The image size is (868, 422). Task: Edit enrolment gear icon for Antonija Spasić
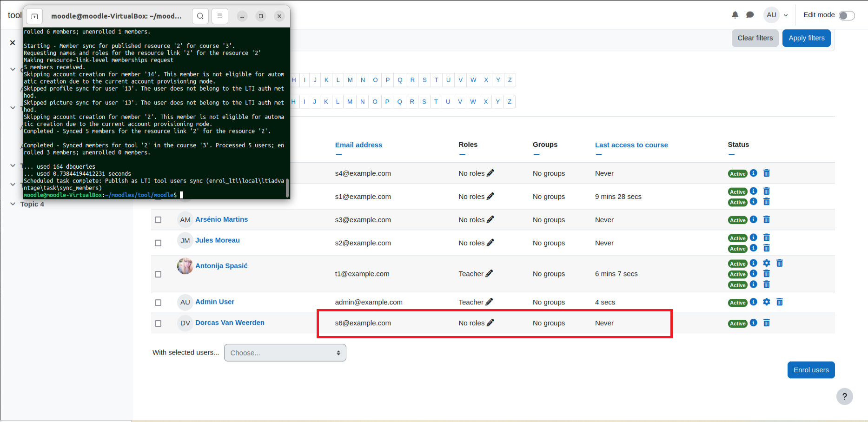coord(767,263)
